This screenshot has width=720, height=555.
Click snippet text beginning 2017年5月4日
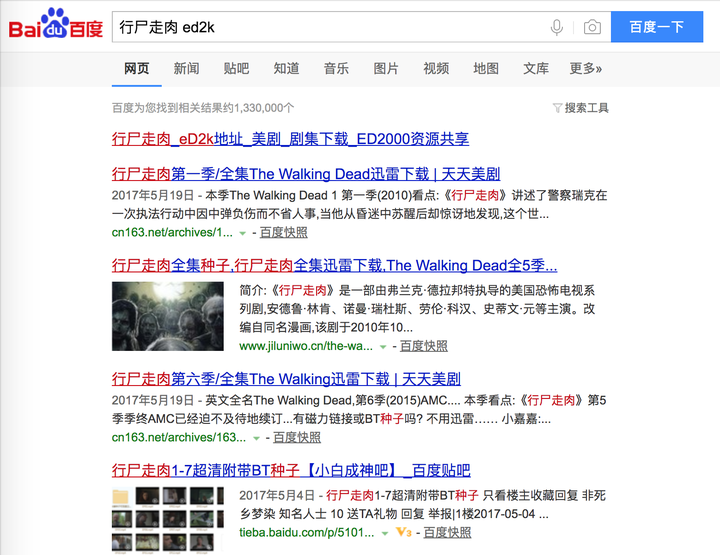tap(422, 504)
